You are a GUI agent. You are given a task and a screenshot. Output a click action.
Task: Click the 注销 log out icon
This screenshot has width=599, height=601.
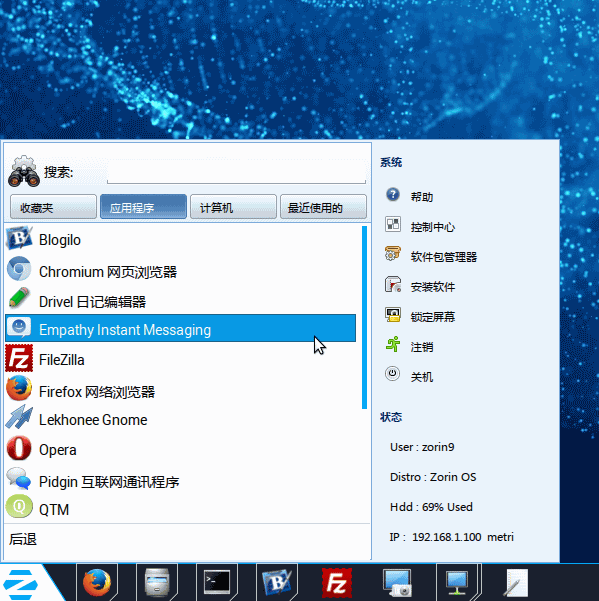tap(393, 344)
